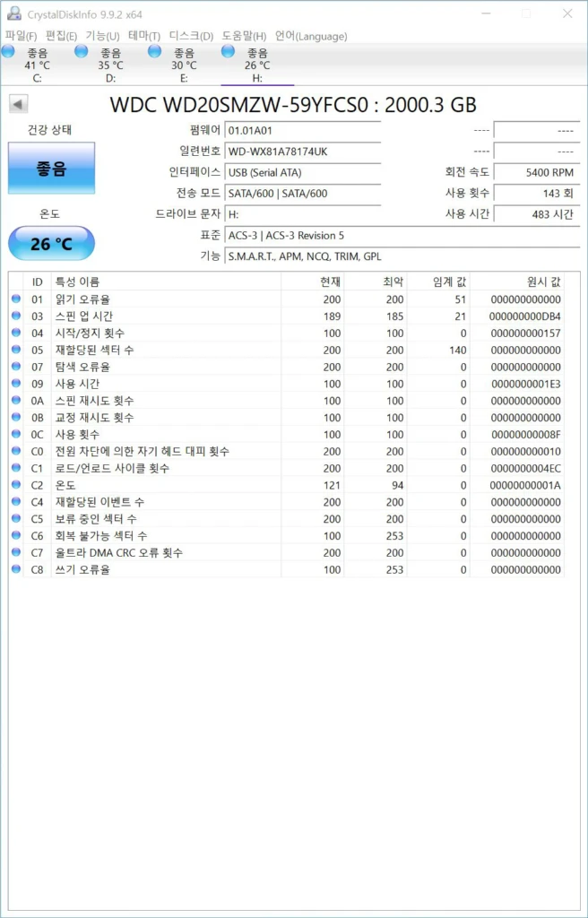
Task: Click status icon of 보류 중인 섹터 수 row
Action: coord(15,519)
